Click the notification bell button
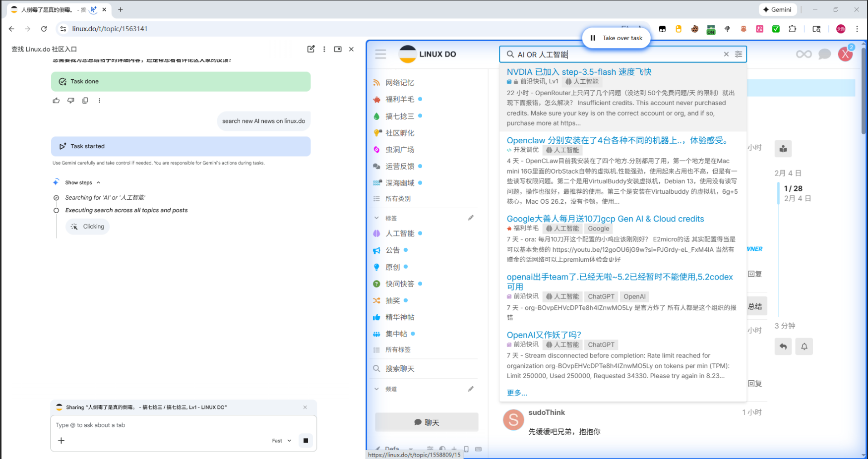Screen dimensions: 868x459 pos(804,346)
